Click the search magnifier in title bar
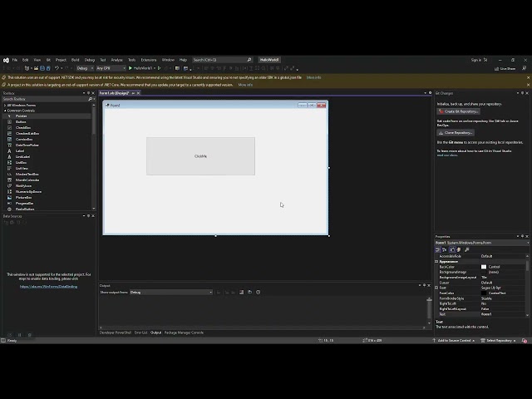Image resolution: width=532 pixels, height=399 pixels. pos(249,60)
